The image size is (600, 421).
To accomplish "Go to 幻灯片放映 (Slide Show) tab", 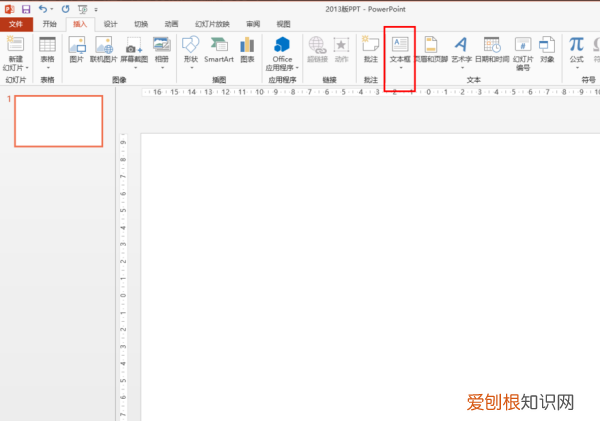I will (x=212, y=24).
